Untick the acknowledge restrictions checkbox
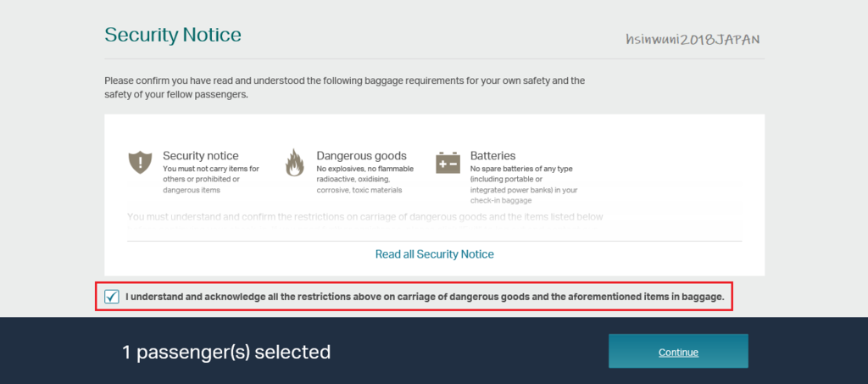The height and width of the screenshot is (384, 868). tap(112, 297)
